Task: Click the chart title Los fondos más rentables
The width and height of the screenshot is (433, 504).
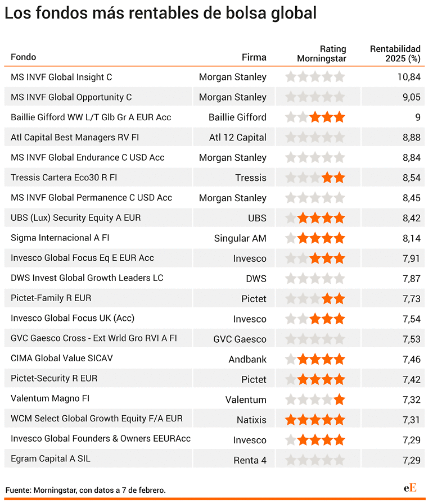Action: click(x=160, y=13)
